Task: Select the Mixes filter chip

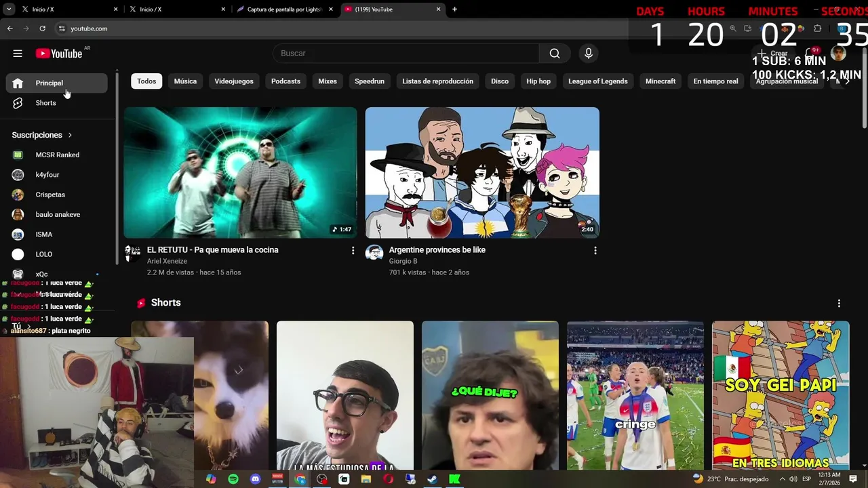Action: pos(328,81)
